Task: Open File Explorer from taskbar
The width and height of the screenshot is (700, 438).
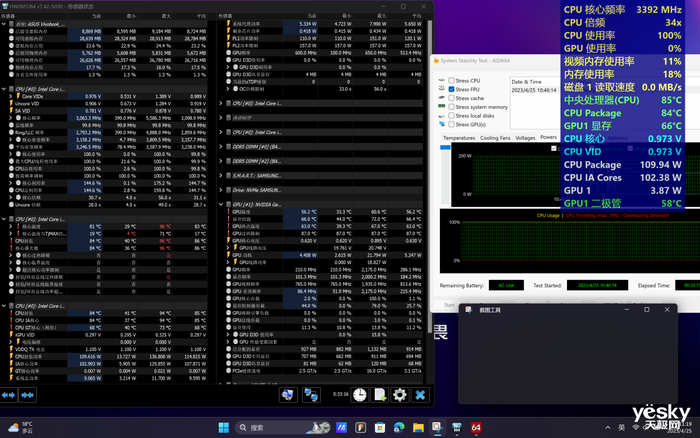Action: coord(418,427)
